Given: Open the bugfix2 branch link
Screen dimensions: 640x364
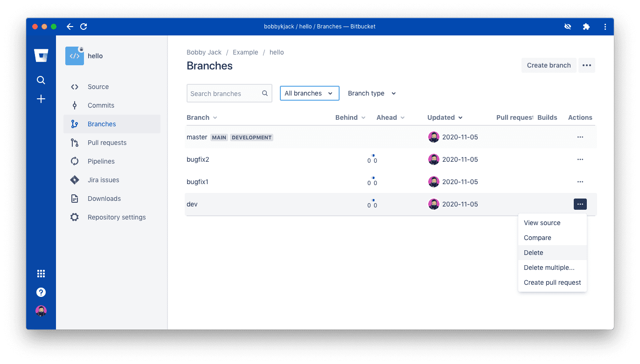Looking at the screenshot, I should coord(198,159).
